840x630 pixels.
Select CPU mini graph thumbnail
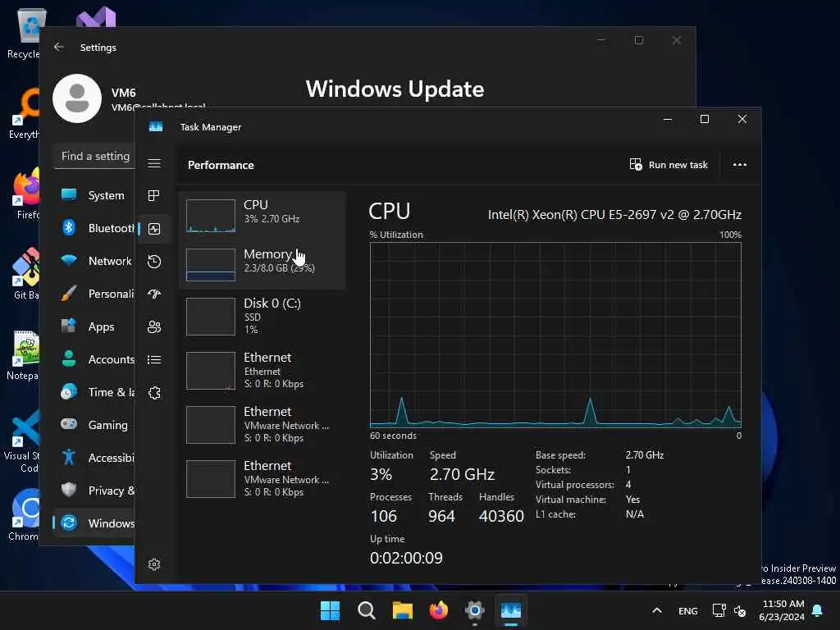(x=211, y=216)
